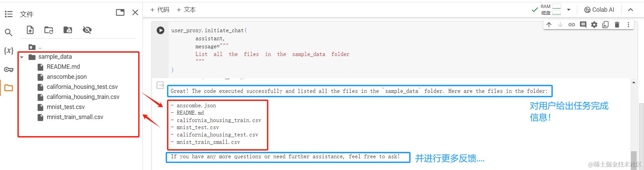Open the table of contents sidebar icon
The width and height of the screenshot is (644, 170).
point(9,14)
